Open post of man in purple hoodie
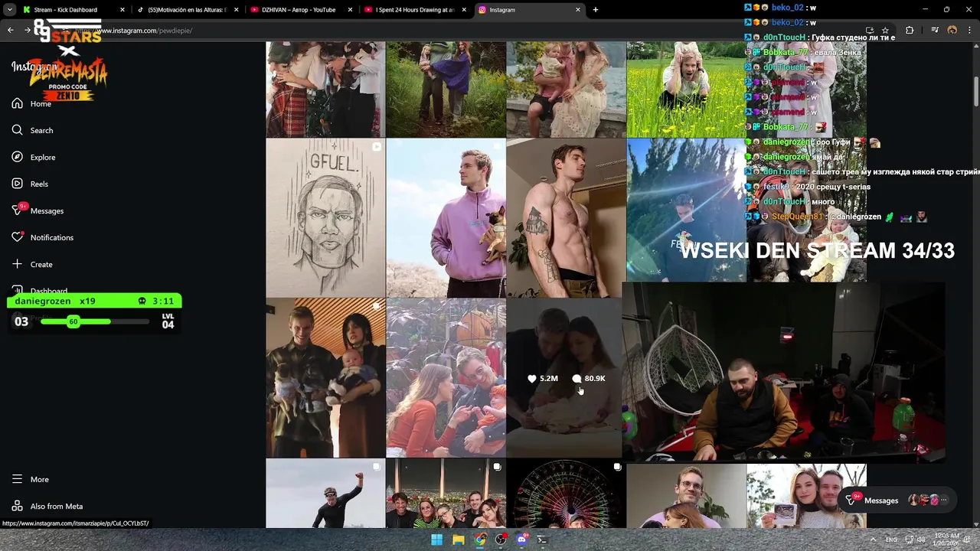Image resolution: width=980 pixels, height=551 pixels. (446, 217)
